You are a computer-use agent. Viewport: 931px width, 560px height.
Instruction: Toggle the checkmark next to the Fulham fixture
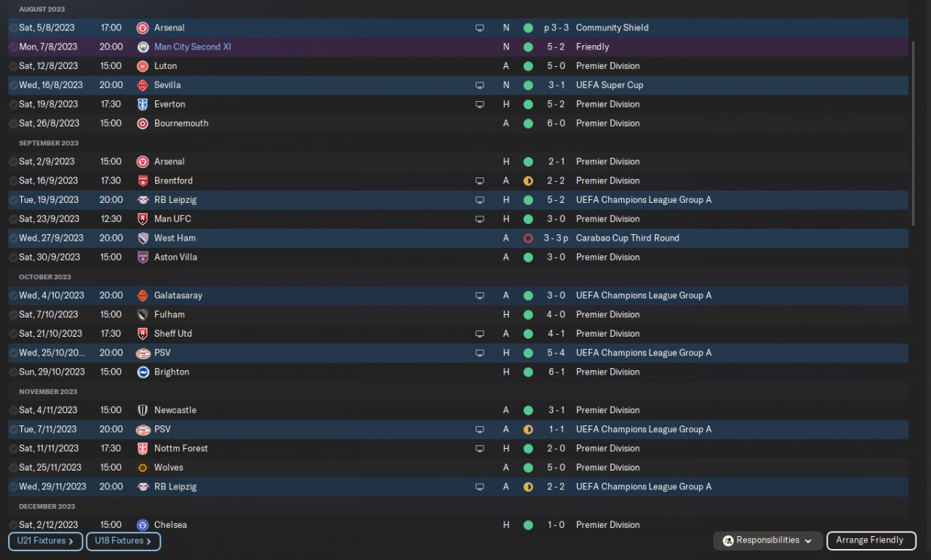13,315
